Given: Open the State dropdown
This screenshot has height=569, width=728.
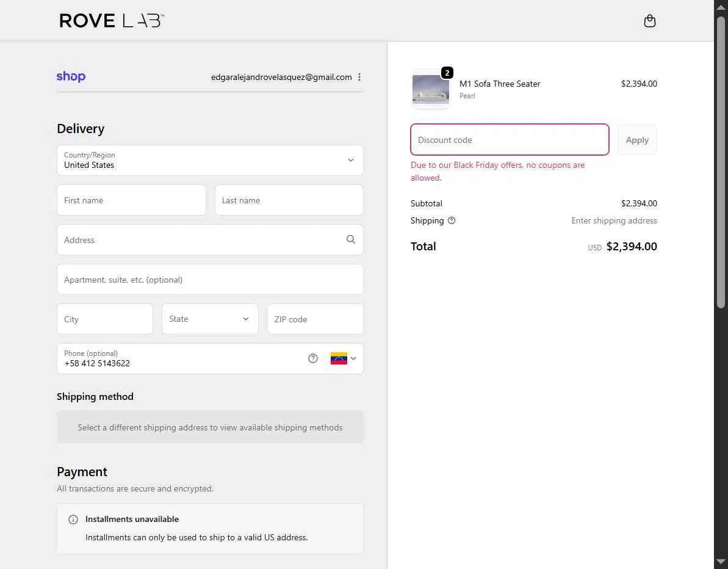Looking at the screenshot, I should 210,319.
